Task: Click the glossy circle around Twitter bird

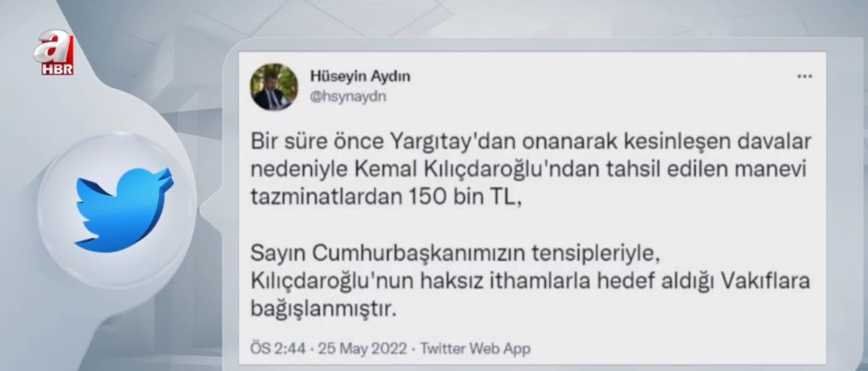Action: coord(118,212)
